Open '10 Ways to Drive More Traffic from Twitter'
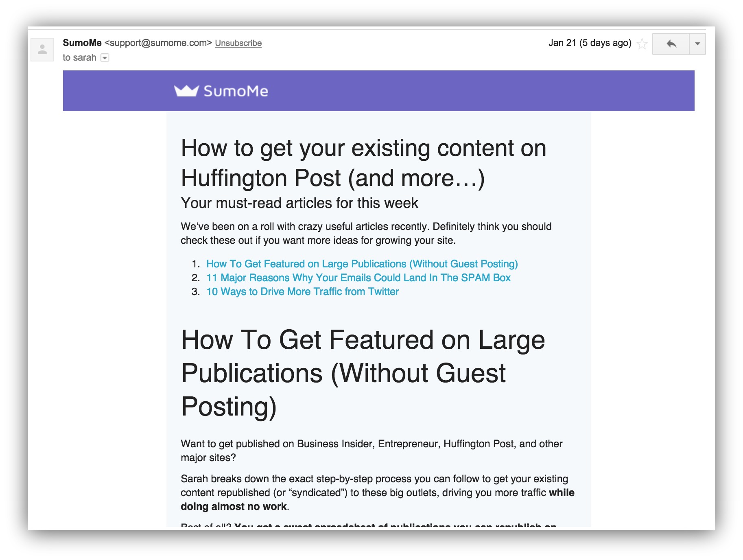This screenshot has width=743, height=560. (302, 291)
